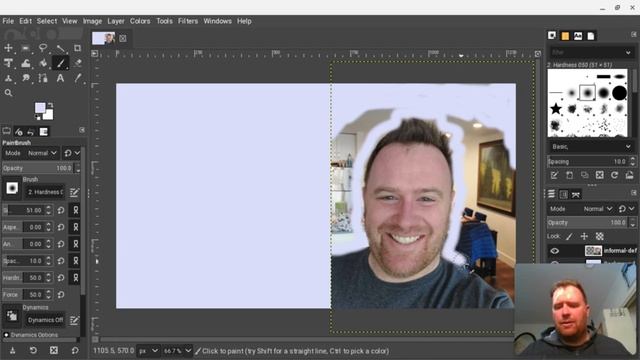Select the Warp Transform tool
640x360 pixels.
25,63
